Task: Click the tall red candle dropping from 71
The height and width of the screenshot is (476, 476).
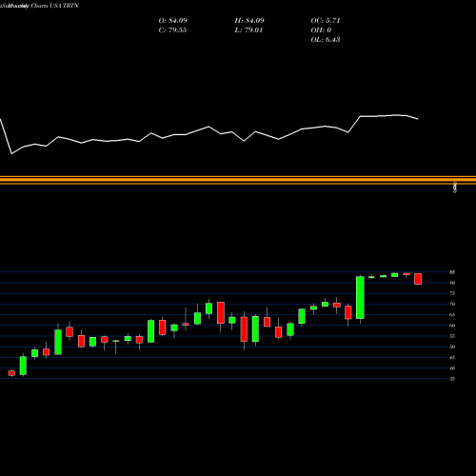Action: pyautogui.click(x=221, y=313)
